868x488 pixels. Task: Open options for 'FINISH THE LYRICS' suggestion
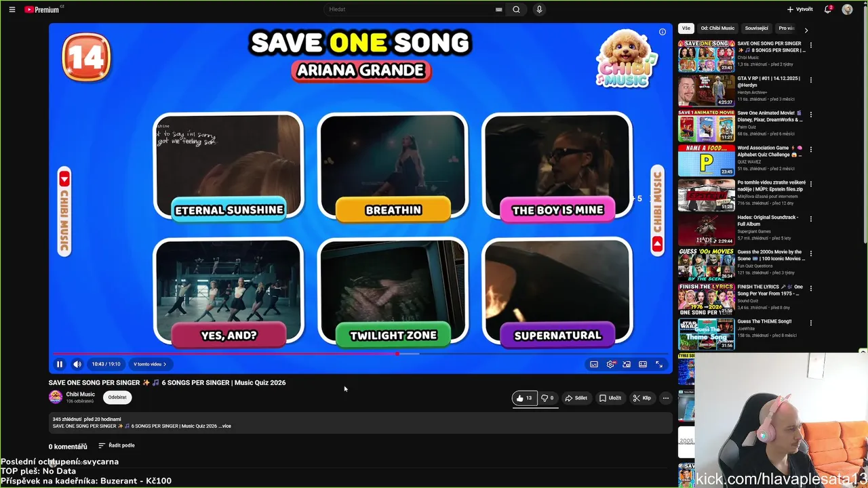pos(811,287)
